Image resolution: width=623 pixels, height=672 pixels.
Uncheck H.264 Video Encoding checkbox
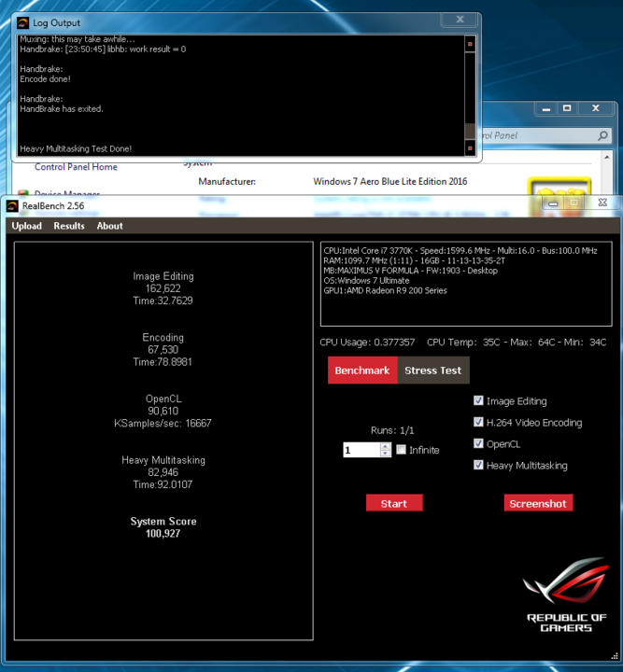tap(478, 422)
